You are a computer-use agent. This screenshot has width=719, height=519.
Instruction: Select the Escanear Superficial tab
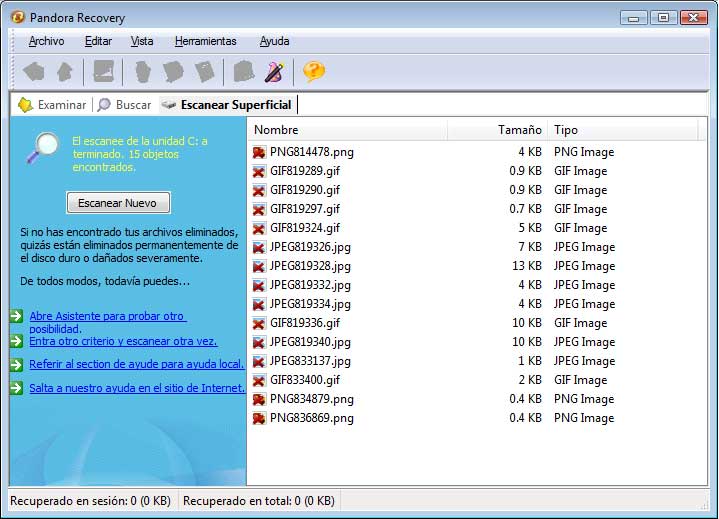tap(227, 105)
